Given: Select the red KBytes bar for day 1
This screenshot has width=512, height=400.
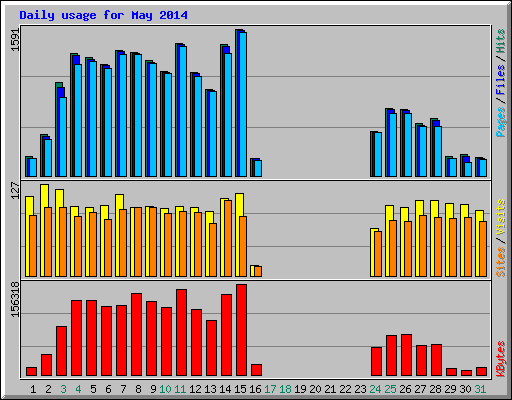Looking at the screenshot, I should [x=32, y=371].
